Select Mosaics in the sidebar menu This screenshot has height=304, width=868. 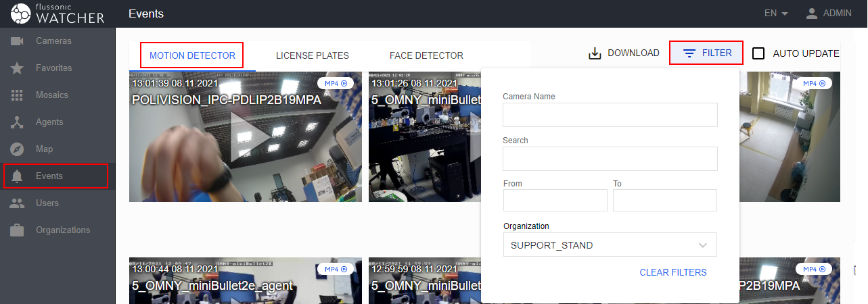53,95
